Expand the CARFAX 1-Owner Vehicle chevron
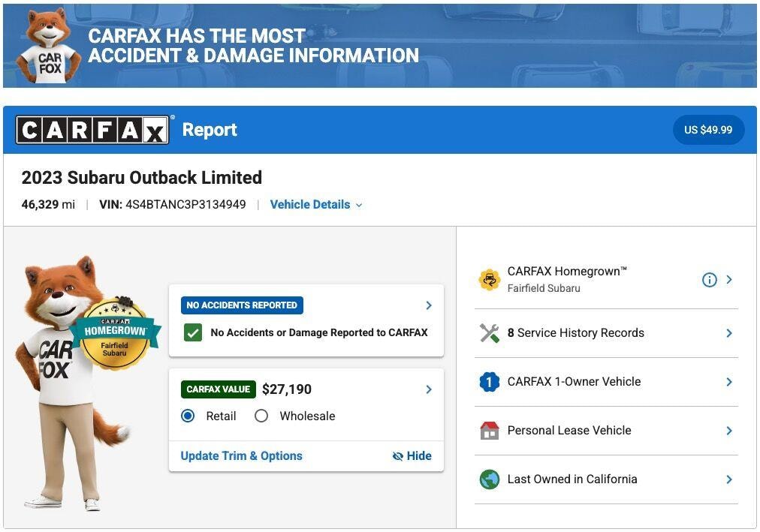 coord(729,382)
